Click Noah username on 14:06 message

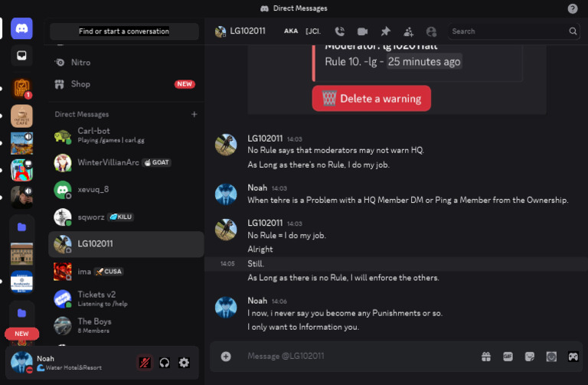pyautogui.click(x=257, y=301)
